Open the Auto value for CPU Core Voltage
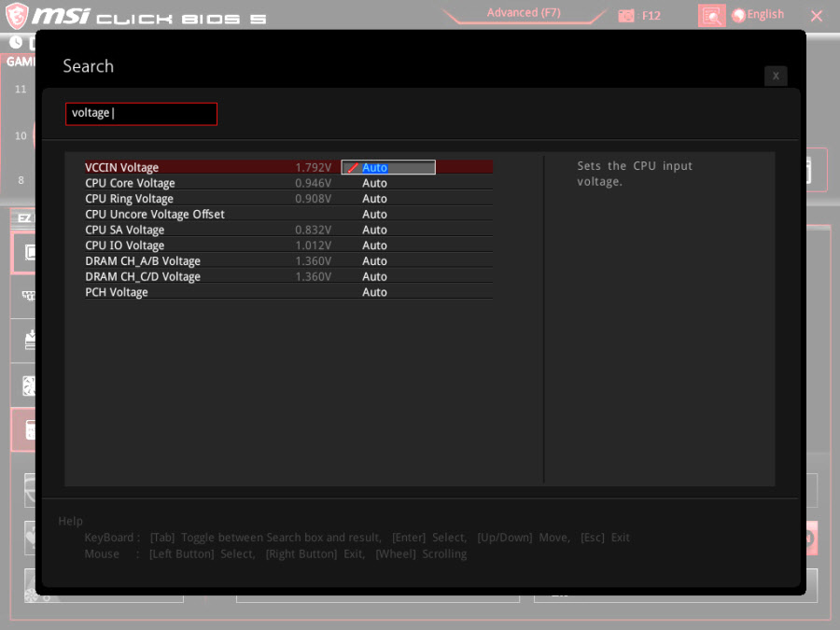The image size is (840, 630). coord(374,184)
